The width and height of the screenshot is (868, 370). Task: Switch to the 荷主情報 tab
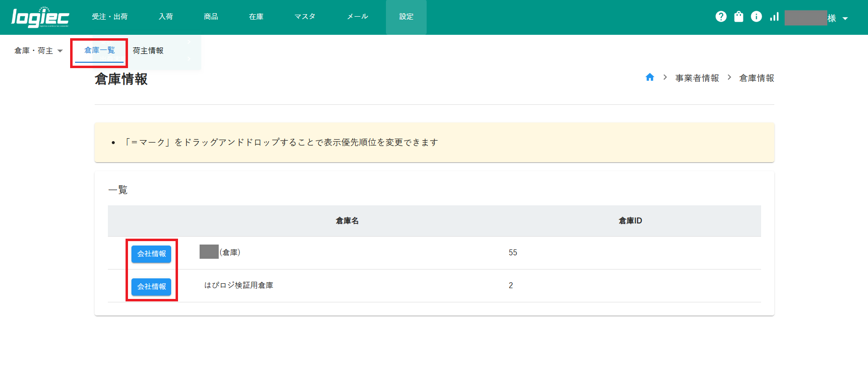[148, 51]
